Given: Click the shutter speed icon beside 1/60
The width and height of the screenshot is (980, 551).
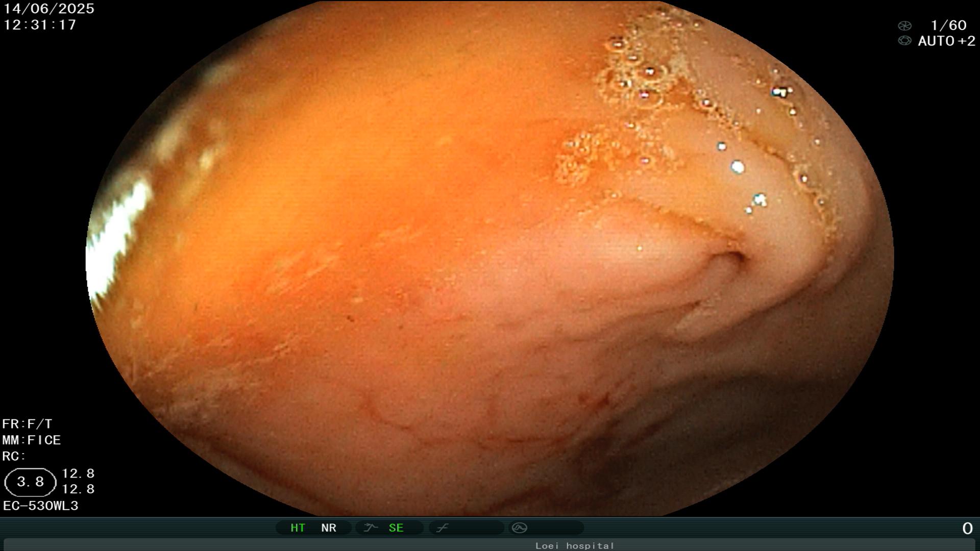Looking at the screenshot, I should pos(904,26).
